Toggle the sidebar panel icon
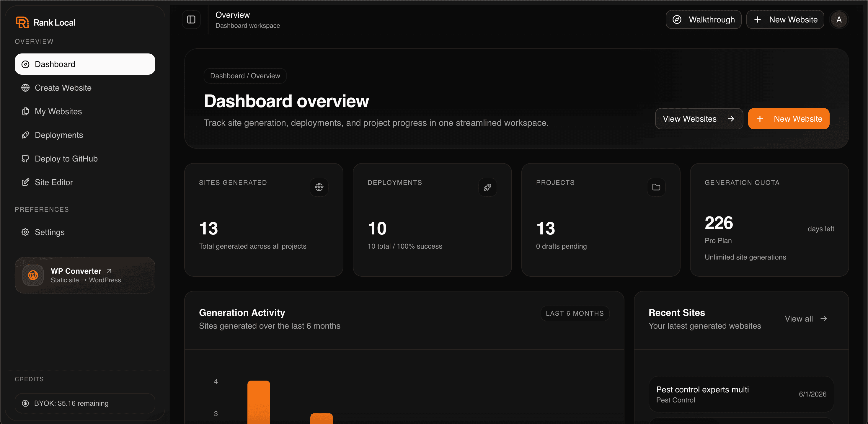Viewport: 868px width, 424px height. (191, 19)
